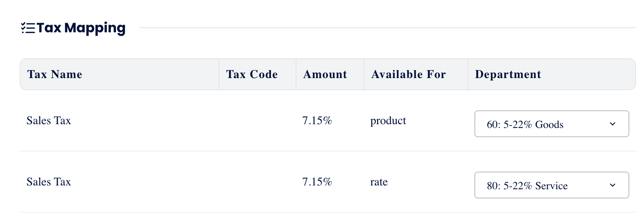Open the 60: 5-22% Goods department dropdown
The image size is (644, 214).
(x=551, y=124)
